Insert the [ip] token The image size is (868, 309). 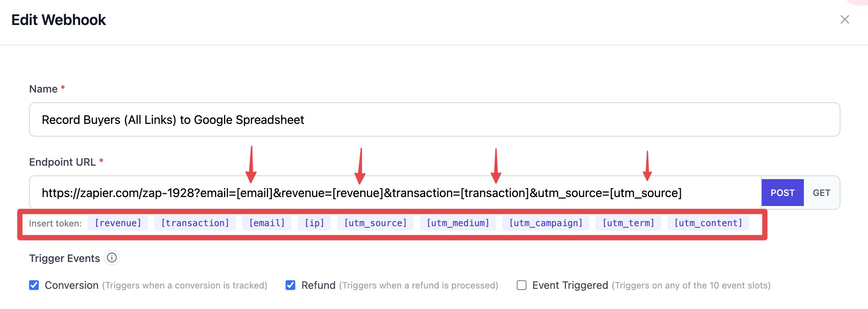[314, 223]
